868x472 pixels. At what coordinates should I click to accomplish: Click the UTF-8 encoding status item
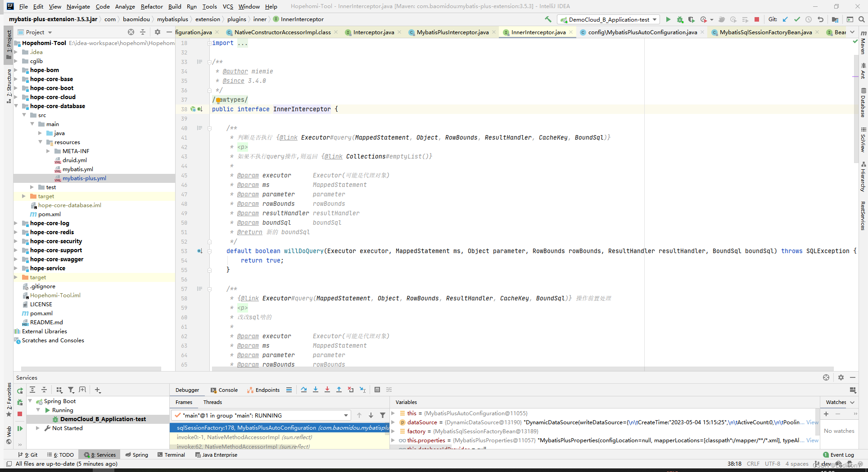(773, 464)
